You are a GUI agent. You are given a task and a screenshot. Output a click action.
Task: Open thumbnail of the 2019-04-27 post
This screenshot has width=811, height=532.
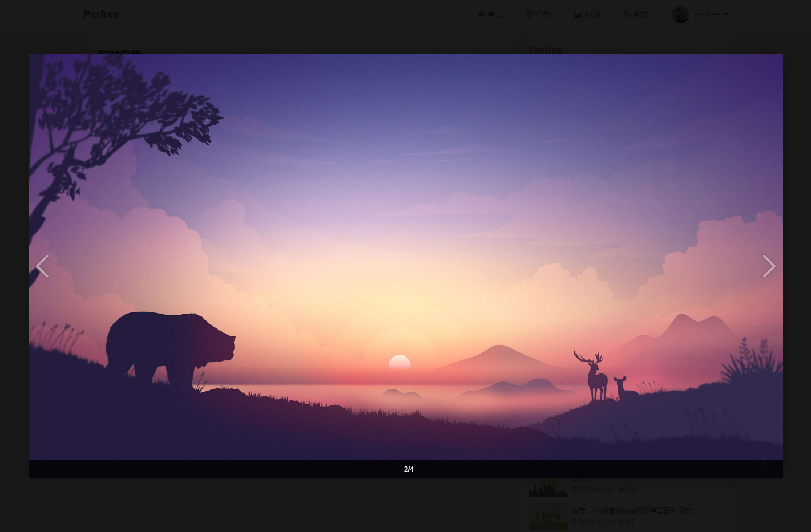[548, 488]
